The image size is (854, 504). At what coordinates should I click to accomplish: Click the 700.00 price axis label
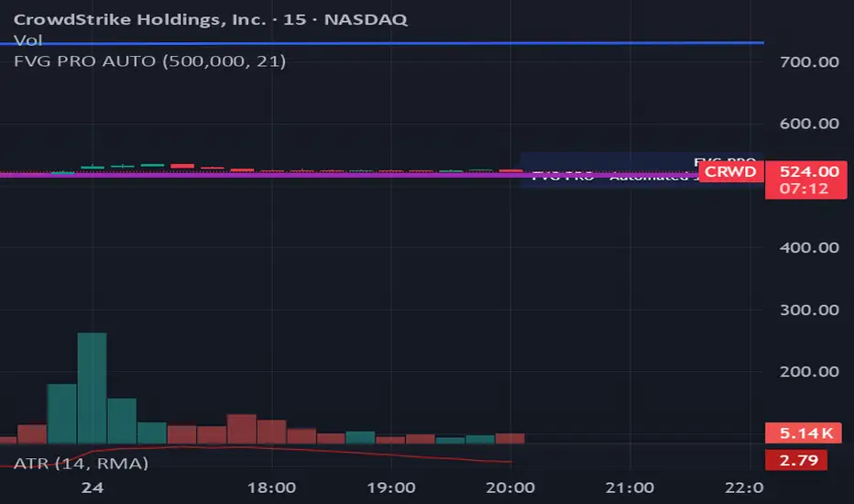click(x=809, y=61)
